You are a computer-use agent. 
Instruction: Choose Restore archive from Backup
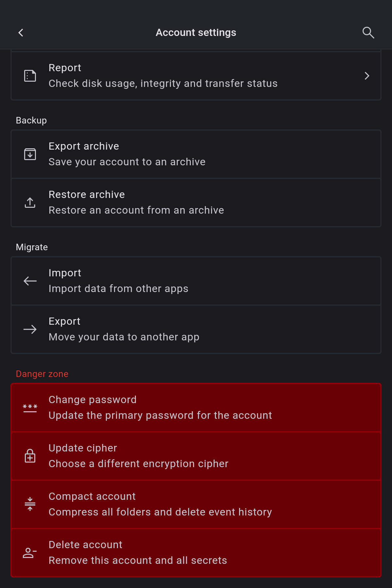coord(196,203)
